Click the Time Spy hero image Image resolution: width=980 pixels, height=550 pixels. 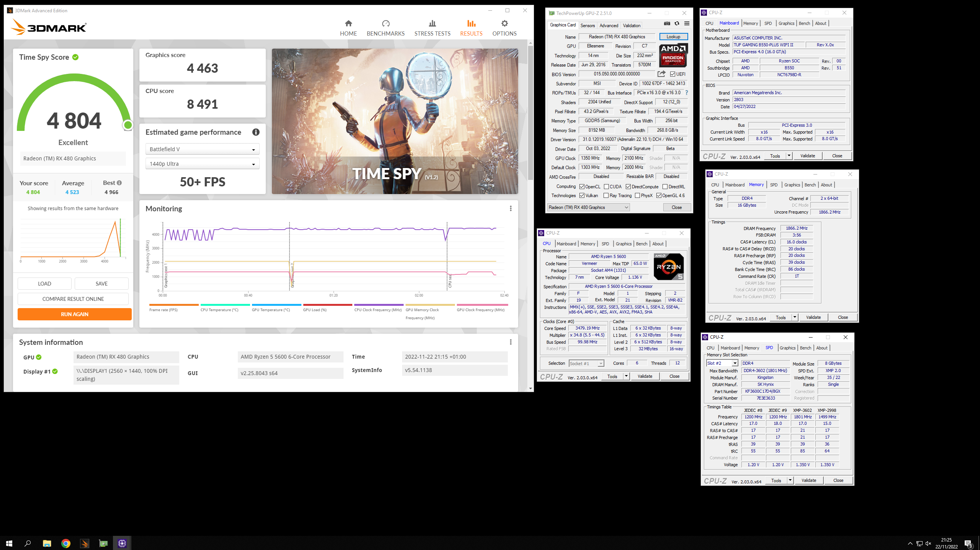(395, 121)
